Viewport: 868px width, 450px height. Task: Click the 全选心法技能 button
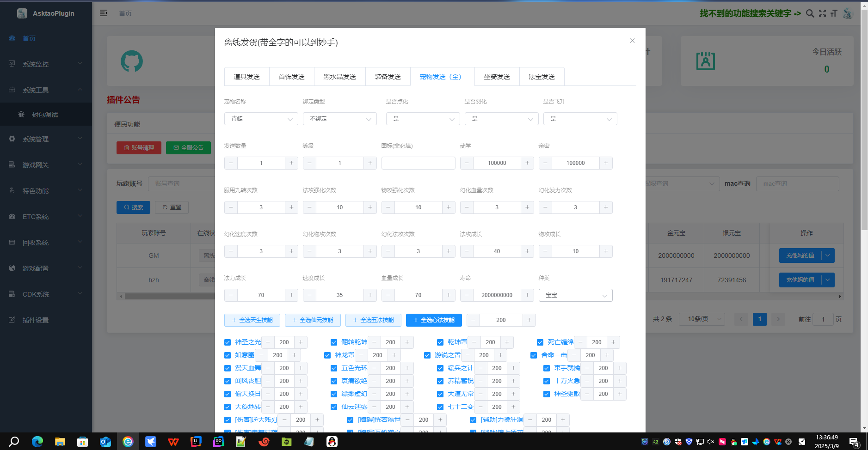pyautogui.click(x=434, y=320)
